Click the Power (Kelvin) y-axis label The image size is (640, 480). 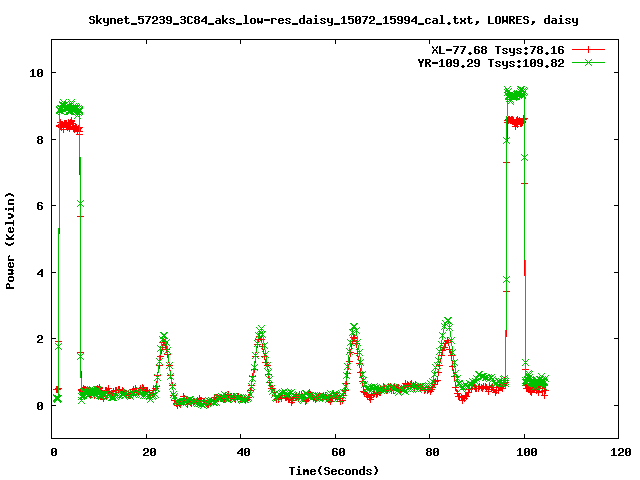[x=10, y=241]
